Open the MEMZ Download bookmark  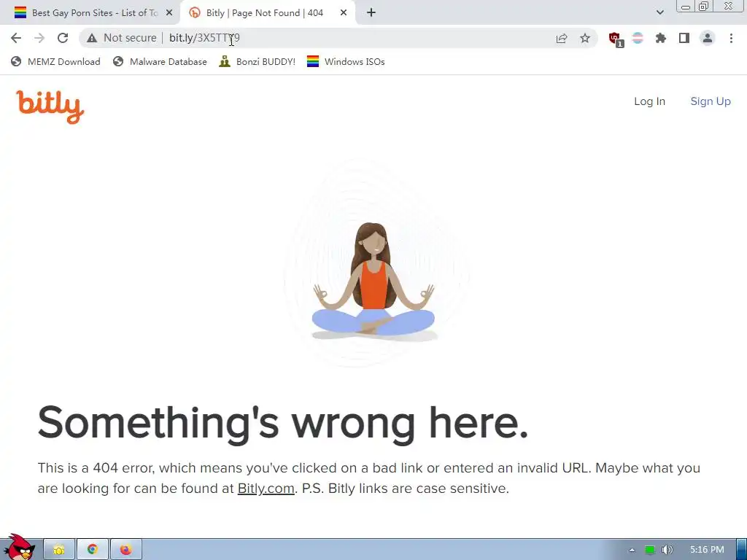coord(55,62)
